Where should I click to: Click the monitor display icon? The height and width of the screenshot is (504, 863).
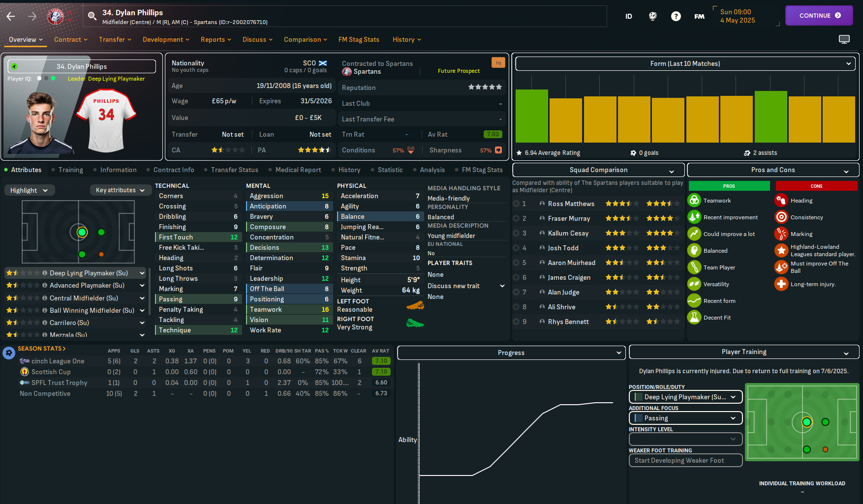pyautogui.click(x=844, y=39)
